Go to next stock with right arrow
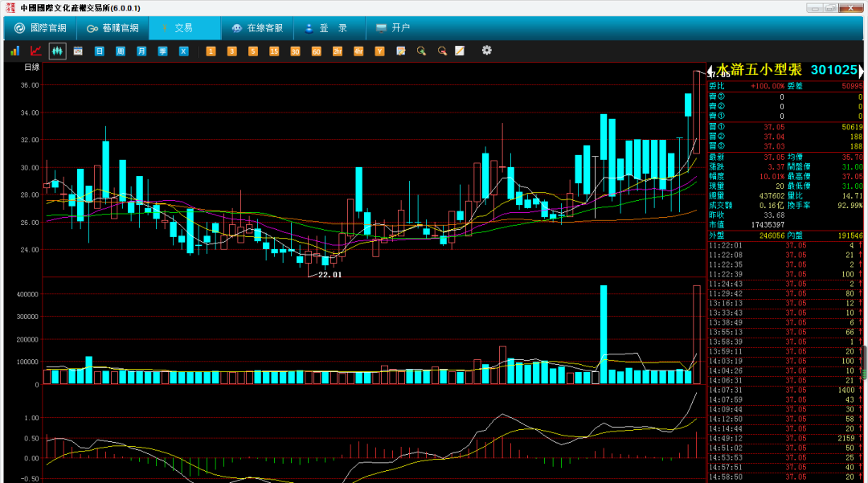Screen dimensions: 868x483 pyautogui.click(x=861, y=70)
